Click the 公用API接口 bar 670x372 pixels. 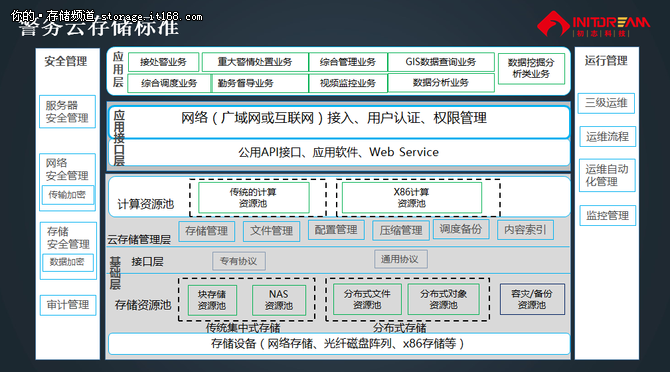click(x=339, y=152)
